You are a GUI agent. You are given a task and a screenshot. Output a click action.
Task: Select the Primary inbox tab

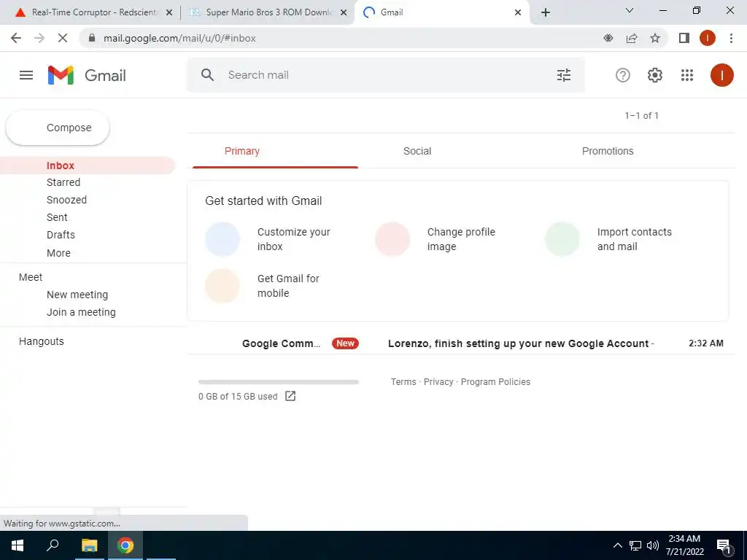pos(275,151)
